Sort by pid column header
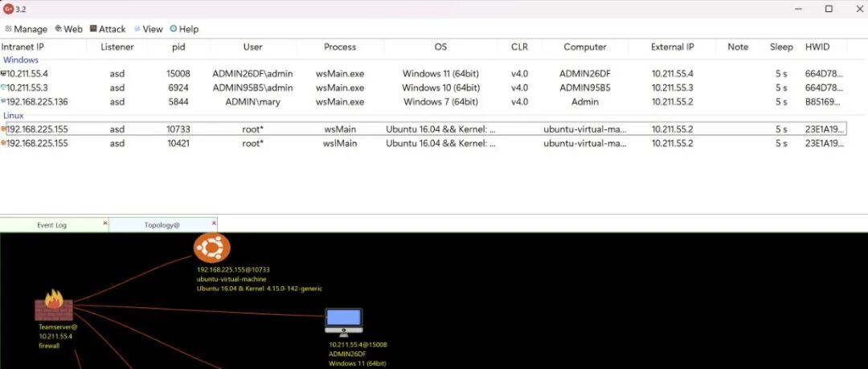The image size is (868, 369). (178, 47)
